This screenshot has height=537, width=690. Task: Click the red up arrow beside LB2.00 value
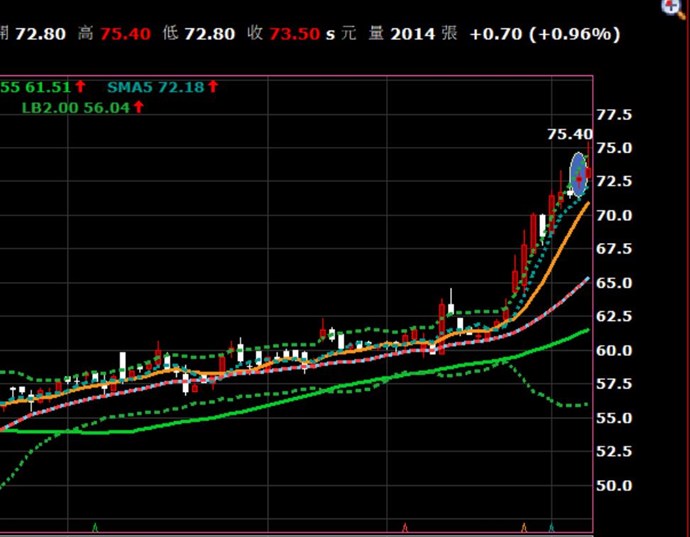(138, 107)
